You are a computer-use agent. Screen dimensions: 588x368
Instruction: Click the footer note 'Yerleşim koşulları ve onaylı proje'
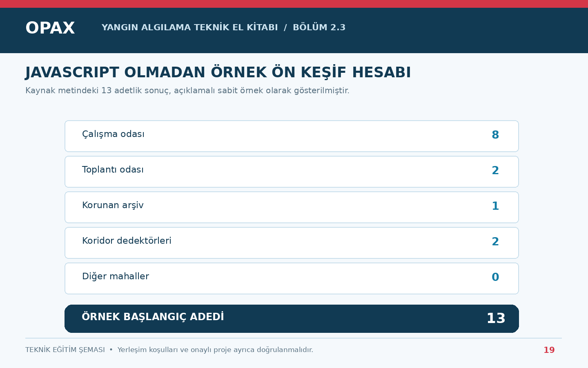point(175,350)
